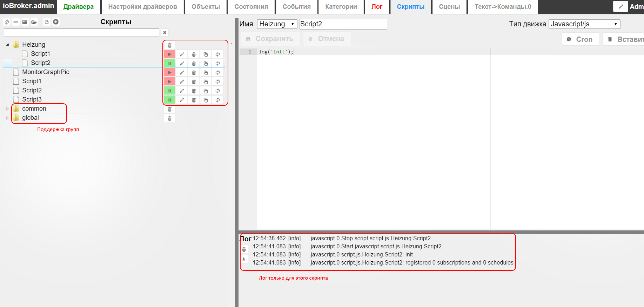The image size is (644, 307).
Task: Copy the MonitorGraphPic script
Action: point(206,73)
